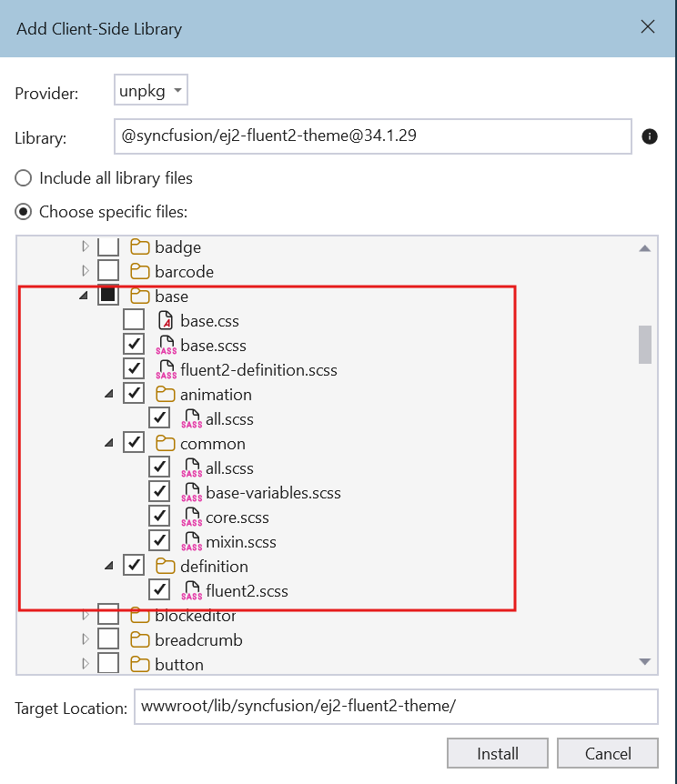This screenshot has height=784, width=677.
Task: Expand the breadcrumb folder node
Action: click(85, 639)
